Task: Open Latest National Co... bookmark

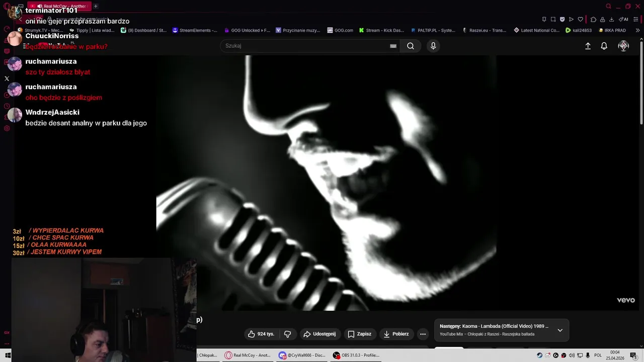Action: [x=536, y=30]
